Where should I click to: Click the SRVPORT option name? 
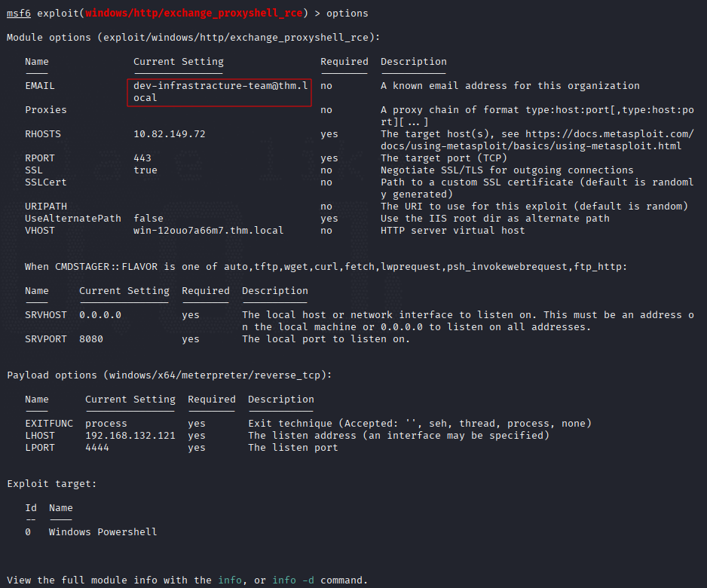click(45, 339)
